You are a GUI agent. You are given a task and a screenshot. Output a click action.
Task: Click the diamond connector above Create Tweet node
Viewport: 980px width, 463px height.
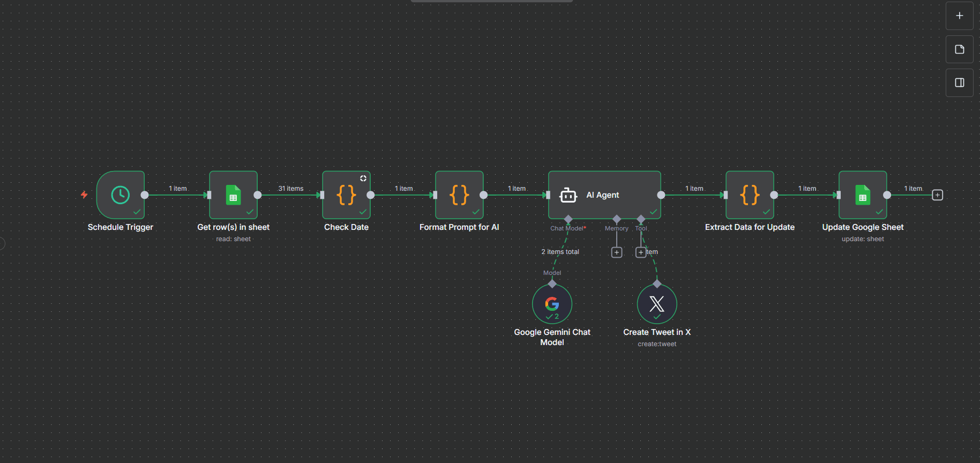[x=657, y=284]
